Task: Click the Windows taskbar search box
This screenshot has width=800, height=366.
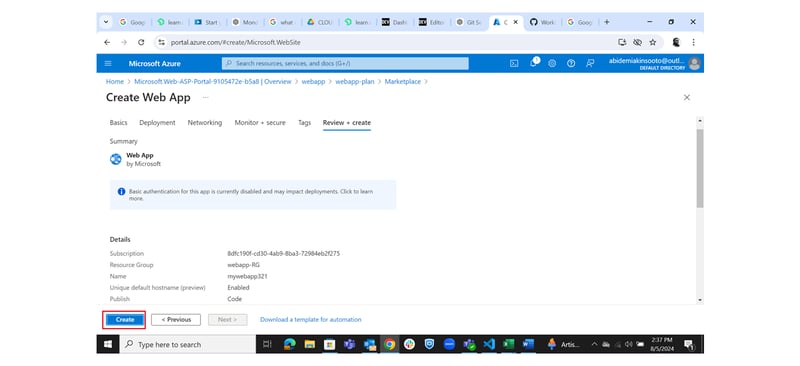Action: pyautogui.click(x=187, y=345)
